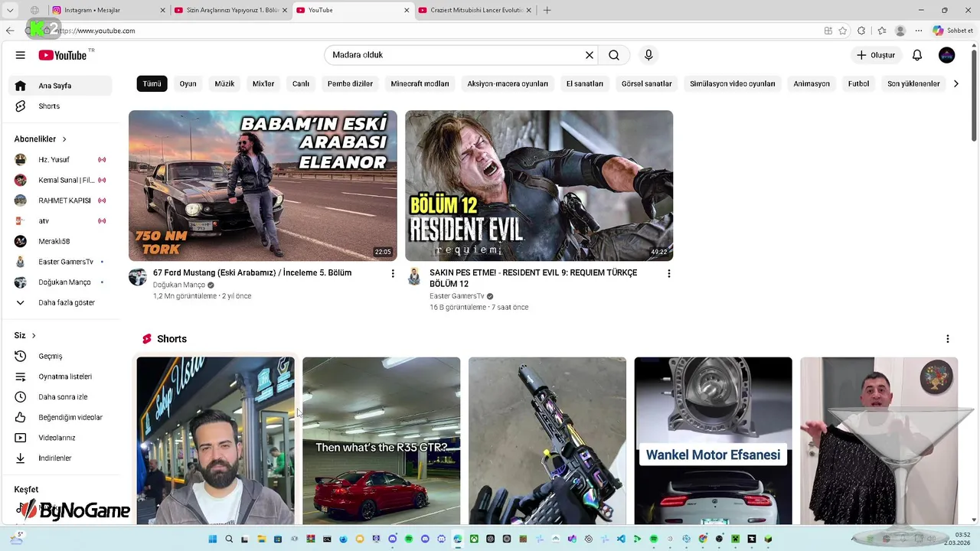Select the Minecraft modları filter chip
980x551 pixels.
coord(420,83)
